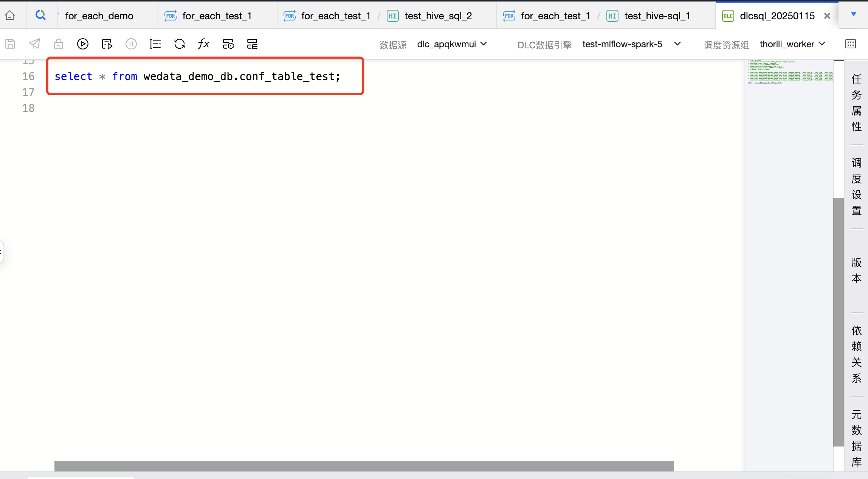This screenshot has height=479, width=868.
Task: Click the horizontal scrollbar at editor bottom
Action: click(x=364, y=466)
